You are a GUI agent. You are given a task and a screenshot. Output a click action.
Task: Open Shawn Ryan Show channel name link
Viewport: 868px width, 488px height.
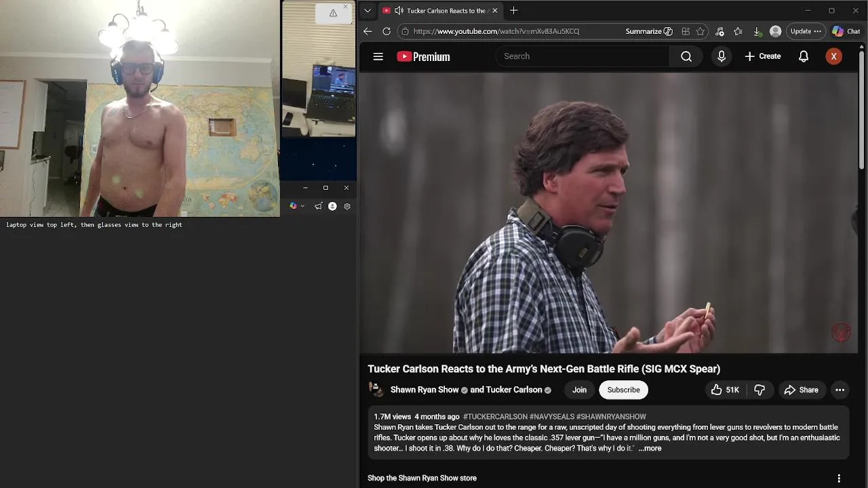tap(425, 390)
